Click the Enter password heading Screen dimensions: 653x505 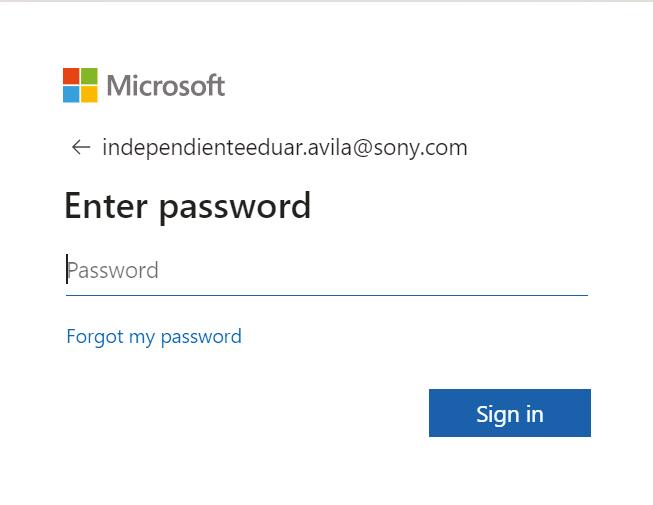click(188, 206)
